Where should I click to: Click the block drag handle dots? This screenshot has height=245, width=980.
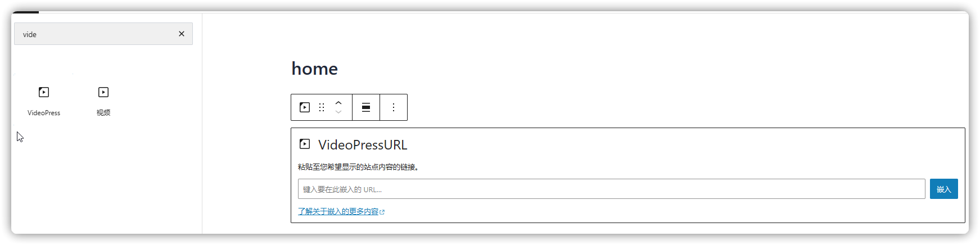(x=322, y=107)
